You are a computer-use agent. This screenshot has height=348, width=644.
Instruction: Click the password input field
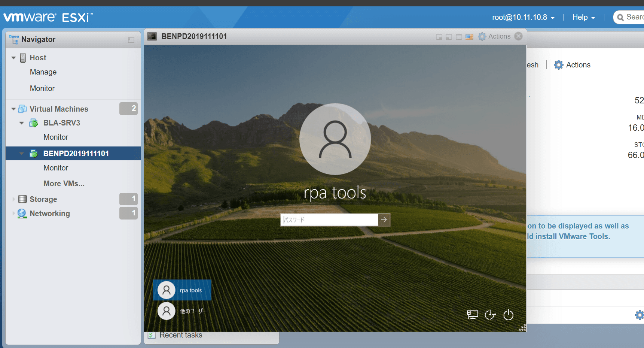329,220
